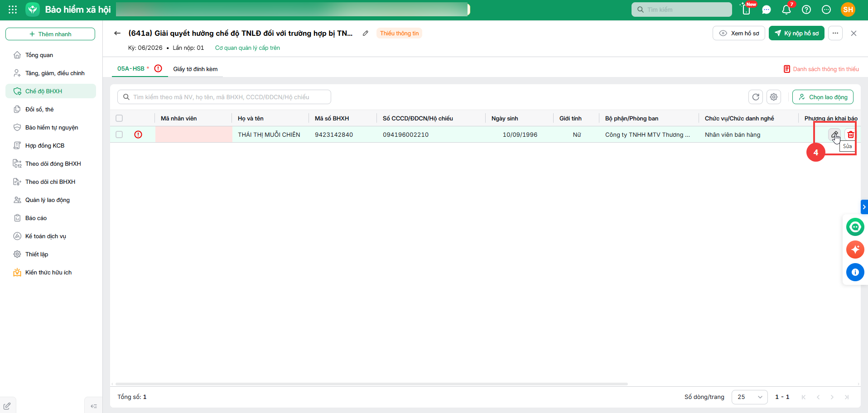Open Theo dõi chi BHXH in the sidebar
The width and height of the screenshot is (868, 413).
pos(51,182)
